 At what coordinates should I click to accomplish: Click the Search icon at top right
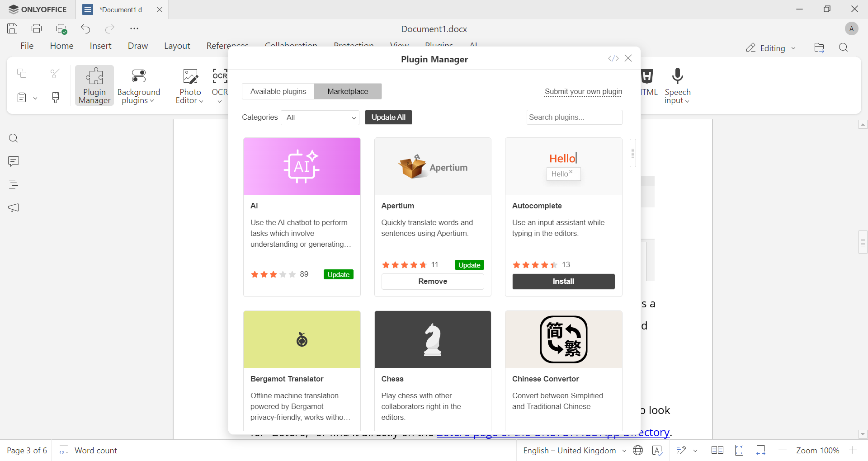[843, 48]
